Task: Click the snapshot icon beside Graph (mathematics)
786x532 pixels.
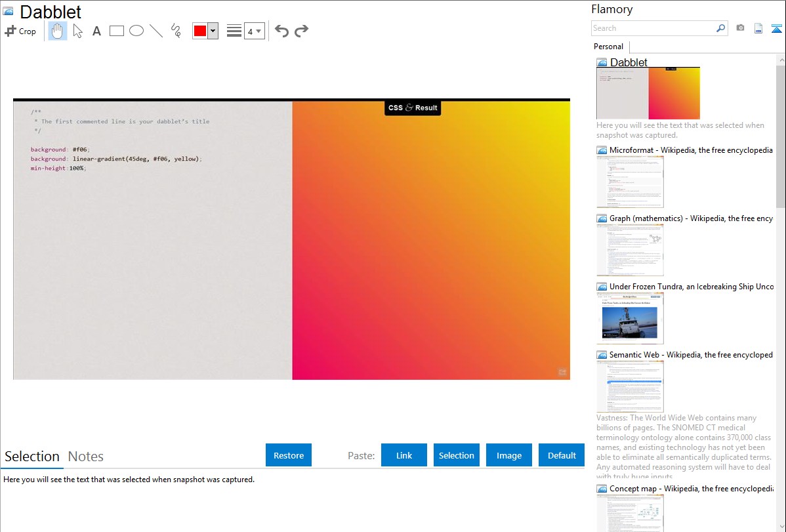Action: coord(602,218)
